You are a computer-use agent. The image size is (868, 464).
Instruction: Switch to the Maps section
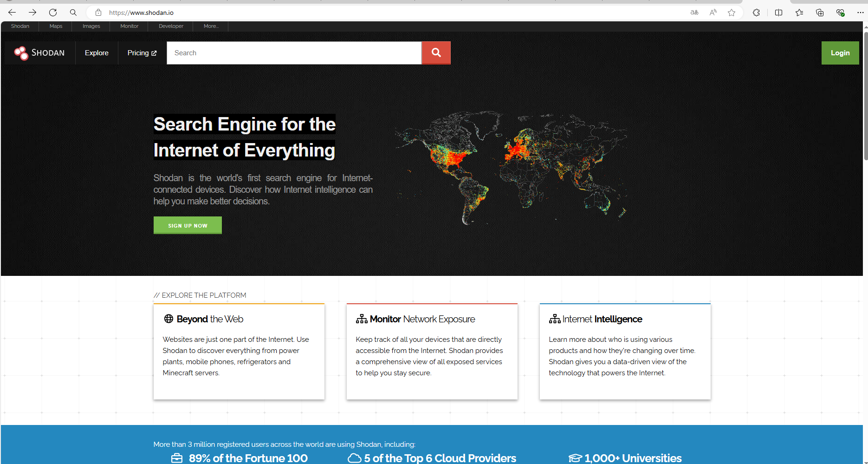(x=56, y=26)
